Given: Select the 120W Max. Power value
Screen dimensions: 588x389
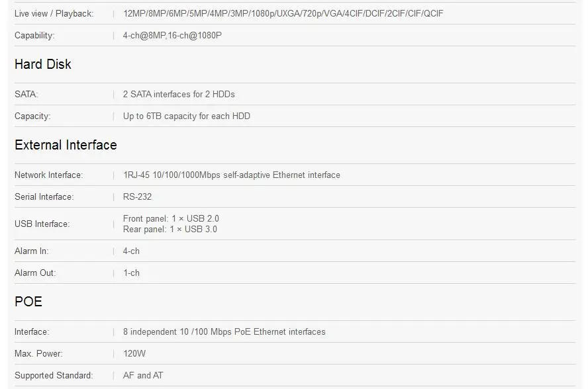Looking at the screenshot, I should click(x=134, y=353).
